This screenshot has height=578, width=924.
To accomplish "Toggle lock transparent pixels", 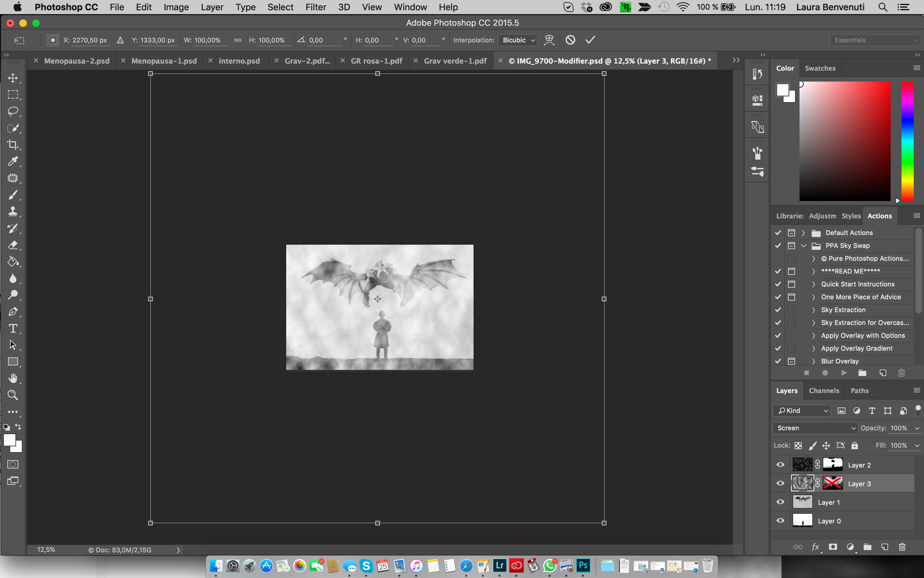I will tap(798, 446).
